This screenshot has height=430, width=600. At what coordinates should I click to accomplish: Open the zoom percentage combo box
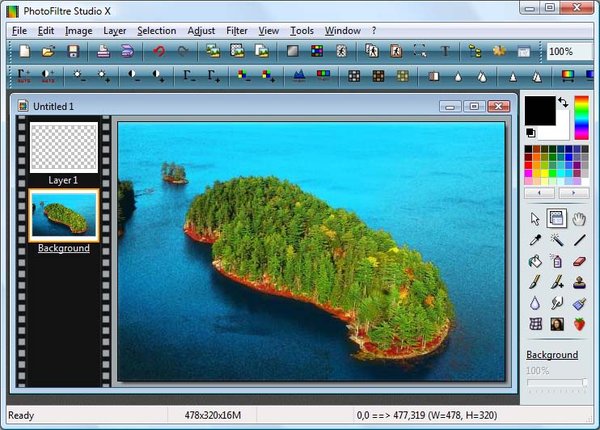[x=567, y=51]
